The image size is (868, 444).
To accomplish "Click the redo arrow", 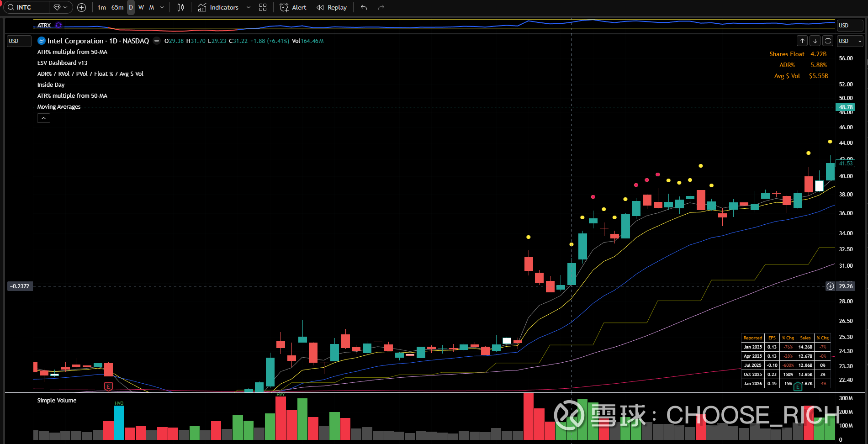I will point(381,7).
